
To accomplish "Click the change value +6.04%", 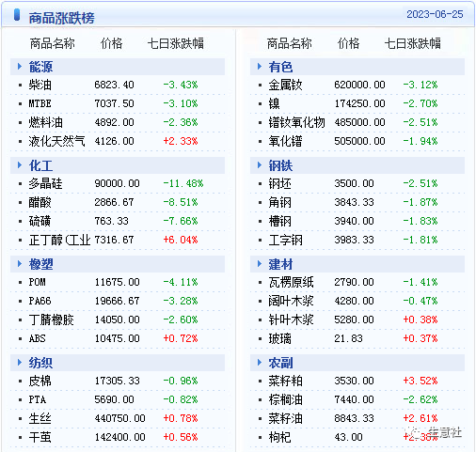I will (x=181, y=240).
